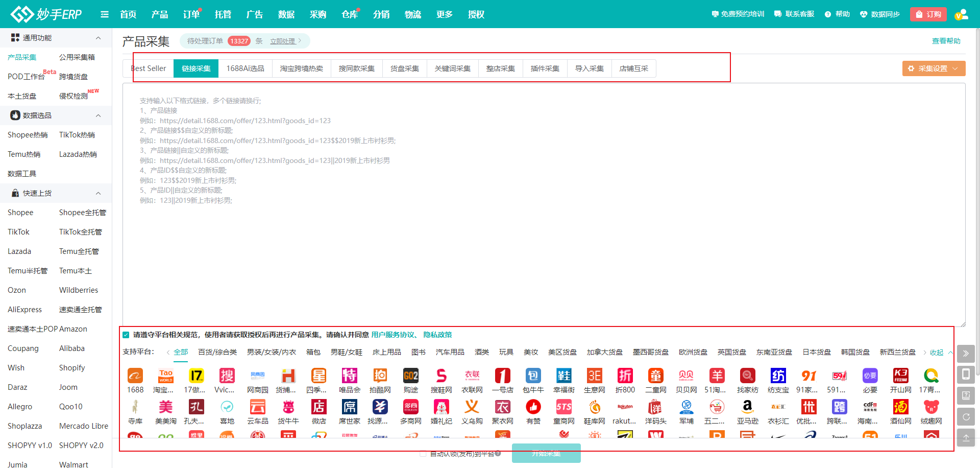
Task: Open the 物流 top menu
Action: (413, 14)
